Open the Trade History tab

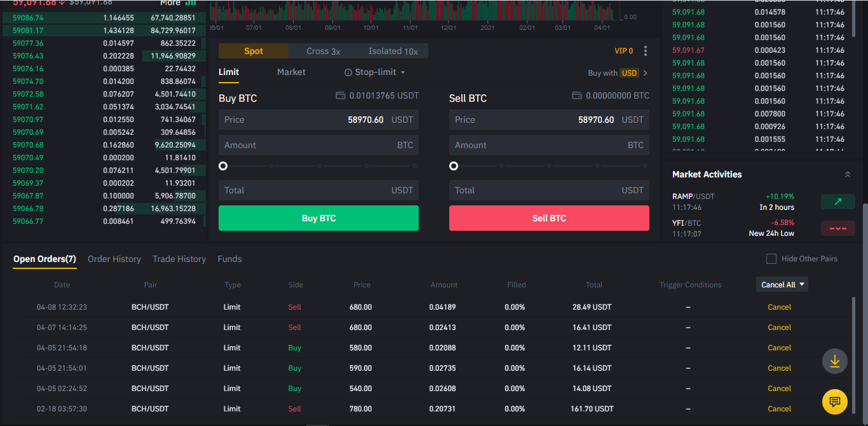pyautogui.click(x=179, y=259)
